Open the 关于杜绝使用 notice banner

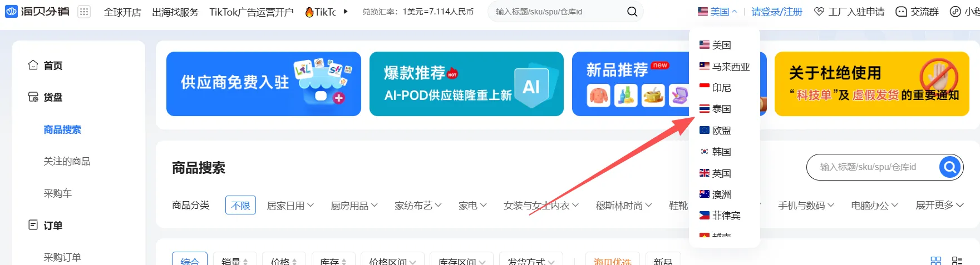872,84
